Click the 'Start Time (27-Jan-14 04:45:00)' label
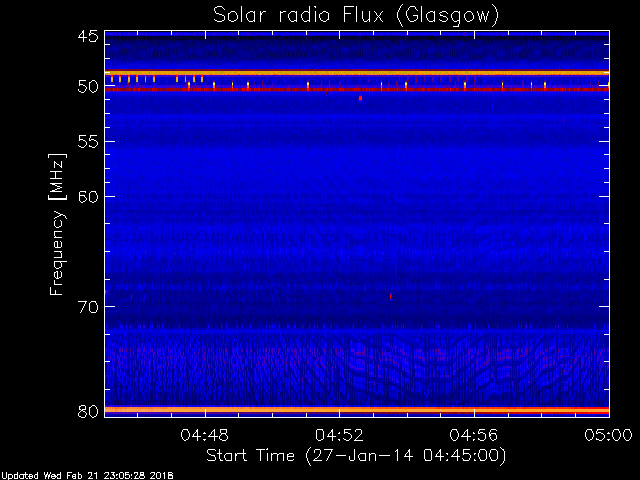Image resolution: width=640 pixels, height=480 pixels. tap(356, 455)
